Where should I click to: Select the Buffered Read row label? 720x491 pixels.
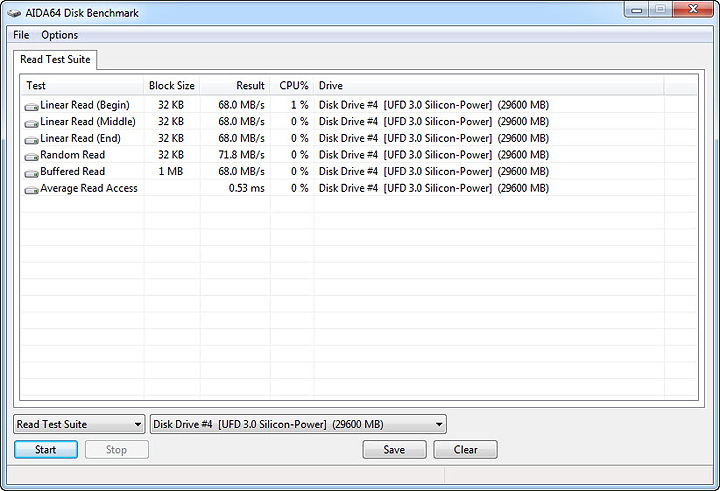pos(73,171)
